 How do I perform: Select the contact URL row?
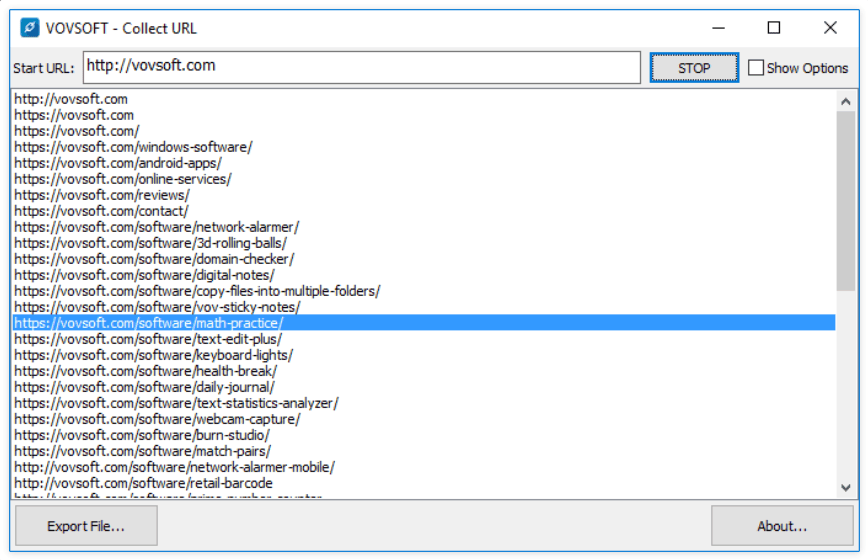(x=424, y=211)
